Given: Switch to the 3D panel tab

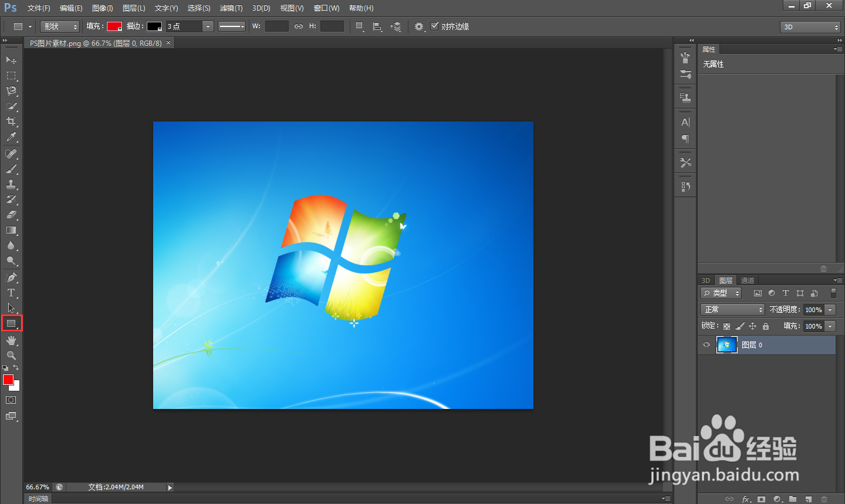Looking at the screenshot, I should click(x=706, y=280).
